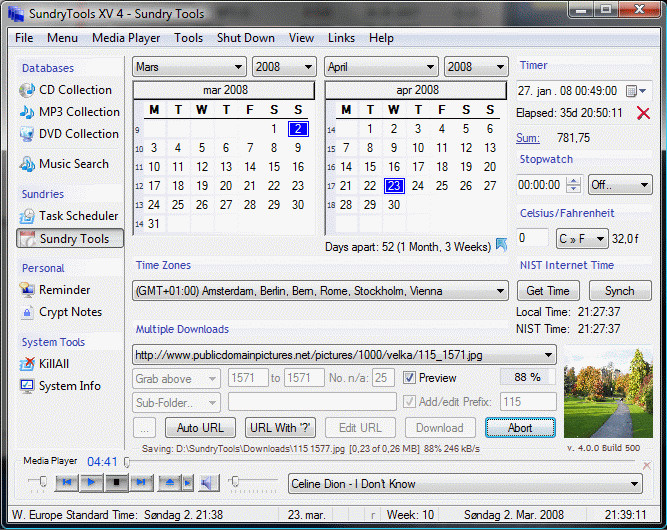Click the downloaded park preview thumbnail
667x530 pixels.
[608, 393]
